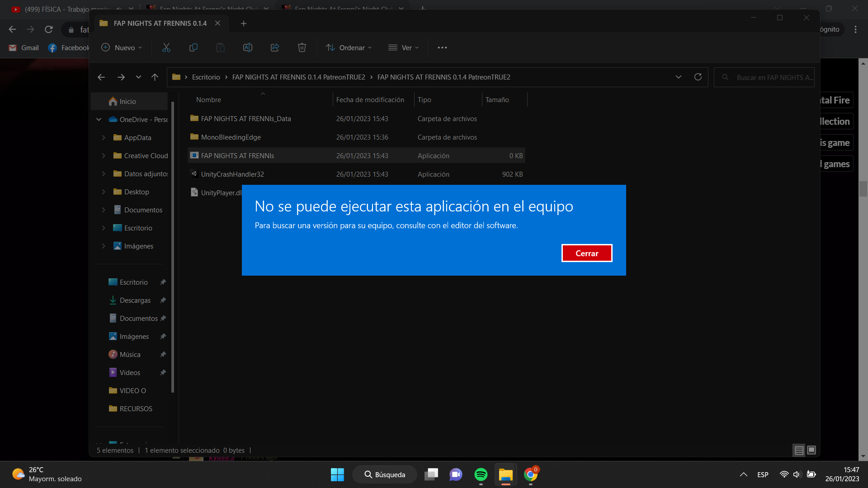868x488 pixels.
Task: Click Escritorio in breadcrumb path
Action: pos(206,77)
